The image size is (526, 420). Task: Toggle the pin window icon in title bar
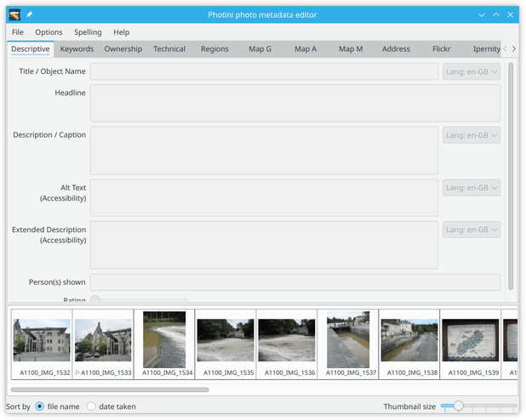click(x=29, y=14)
